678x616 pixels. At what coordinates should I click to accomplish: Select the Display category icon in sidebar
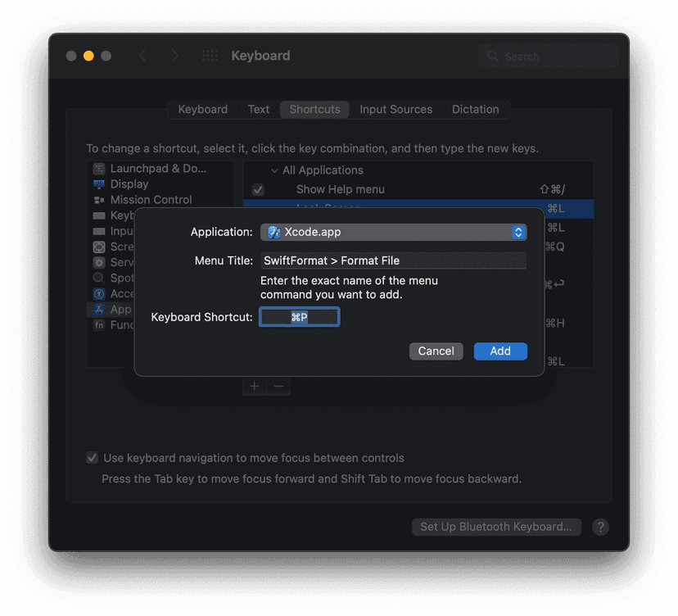pyautogui.click(x=99, y=184)
